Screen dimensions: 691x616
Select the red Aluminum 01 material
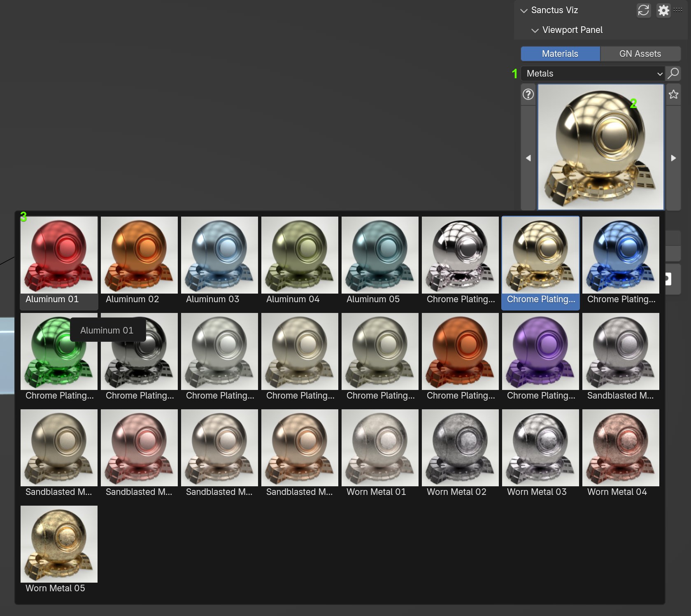click(59, 255)
